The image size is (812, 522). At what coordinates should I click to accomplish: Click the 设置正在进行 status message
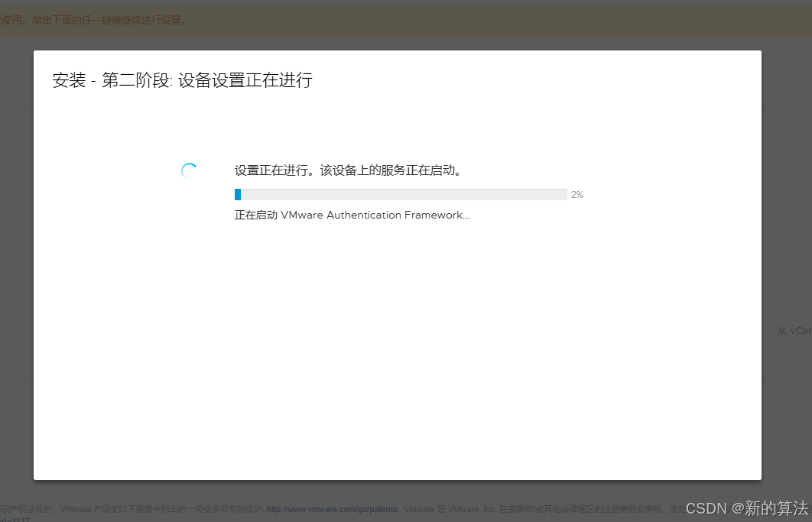348,170
